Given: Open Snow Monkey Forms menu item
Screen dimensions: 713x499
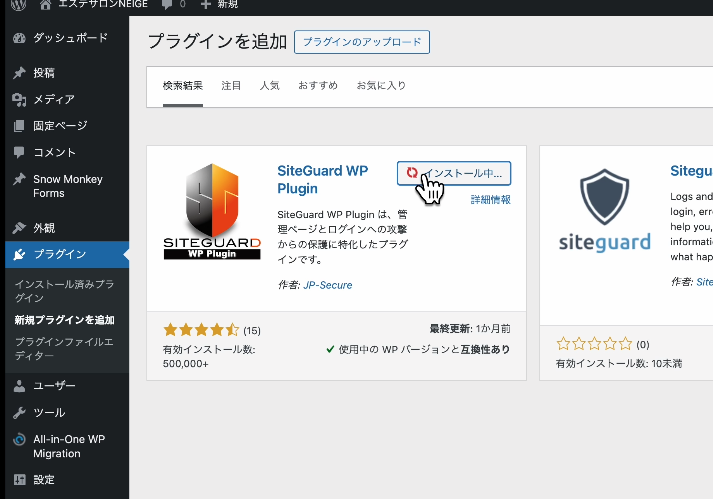Looking at the screenshot, I should (68, 186).
